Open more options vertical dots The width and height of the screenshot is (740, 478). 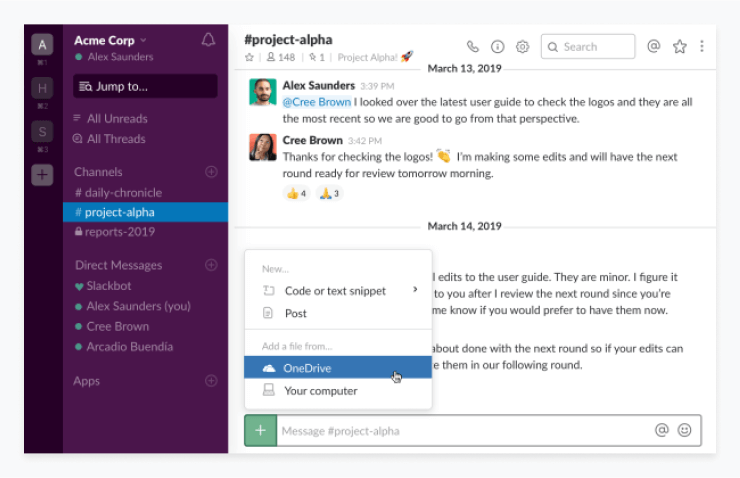[x=702, y=46]
